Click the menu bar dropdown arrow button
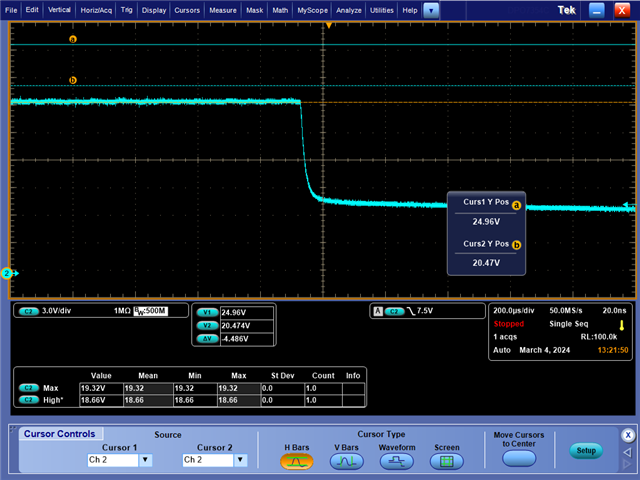 pyautogui.click(x=431, y=11)
